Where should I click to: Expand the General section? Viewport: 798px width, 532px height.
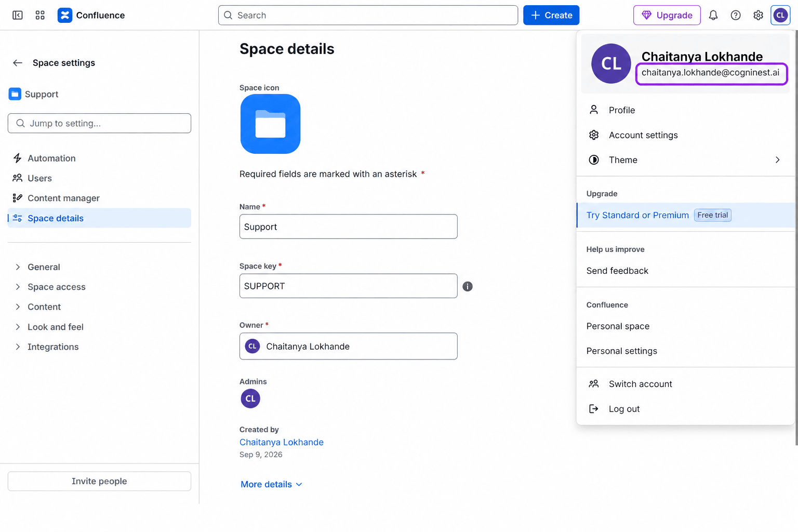point(99,267)
